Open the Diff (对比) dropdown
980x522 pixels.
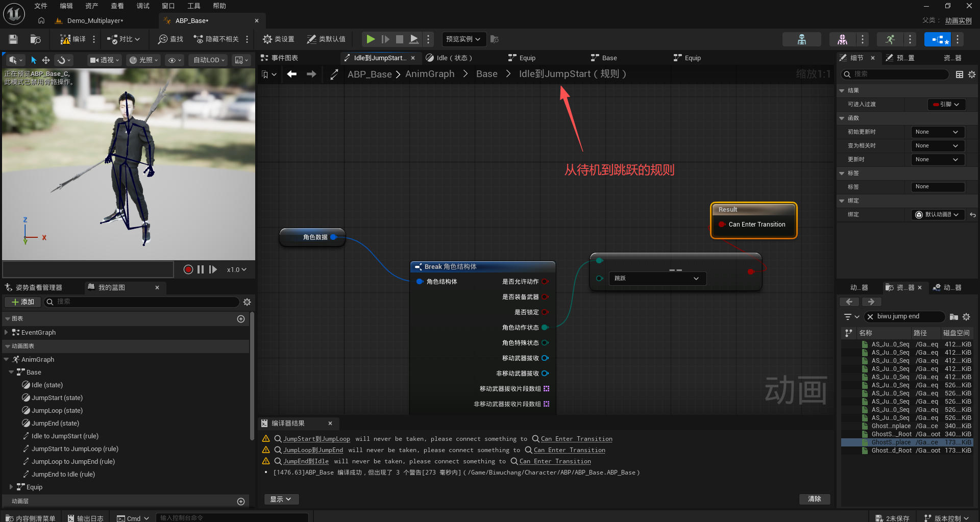coord(123,39)
